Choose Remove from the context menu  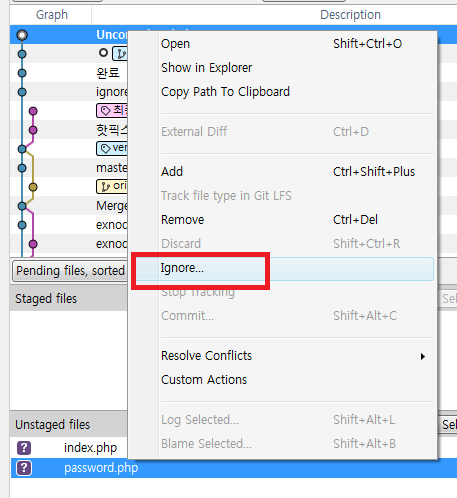282,220
